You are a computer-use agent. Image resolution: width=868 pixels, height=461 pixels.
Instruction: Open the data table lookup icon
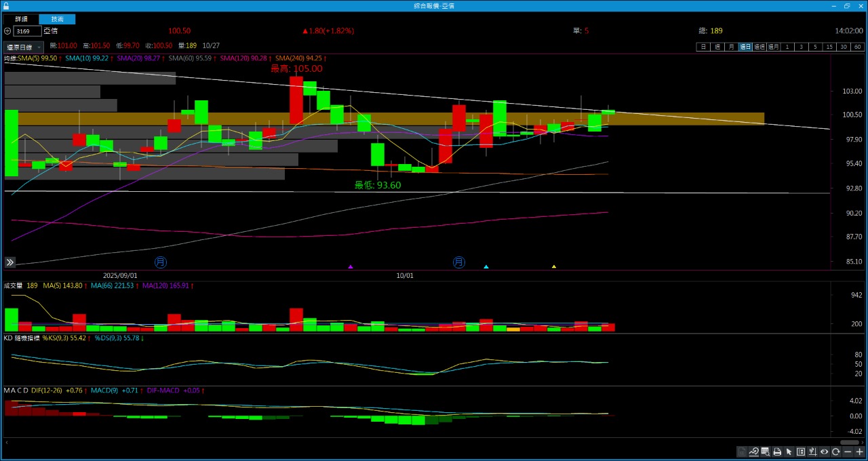click(766, 452)
